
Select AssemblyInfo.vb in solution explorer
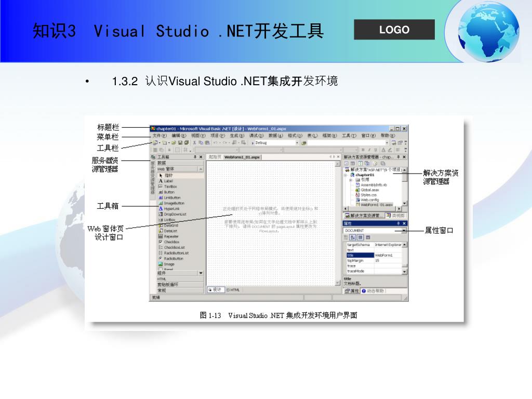point(371,185)
